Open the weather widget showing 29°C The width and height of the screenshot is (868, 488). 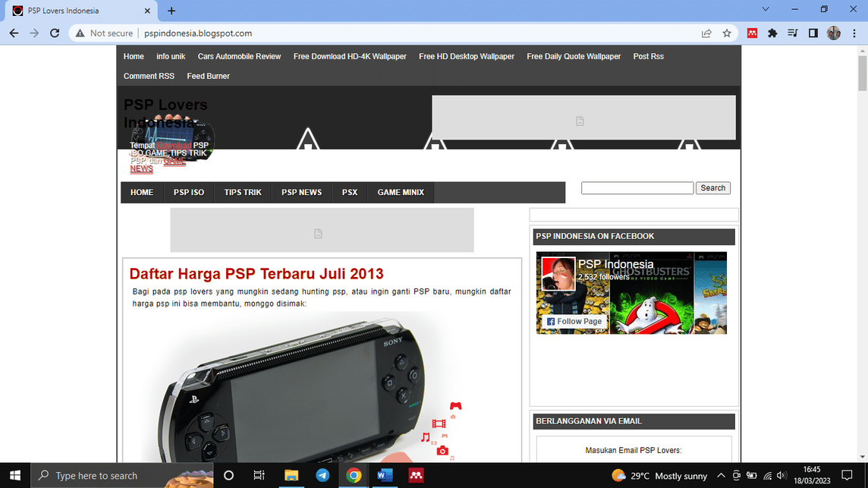coord(659,475)
